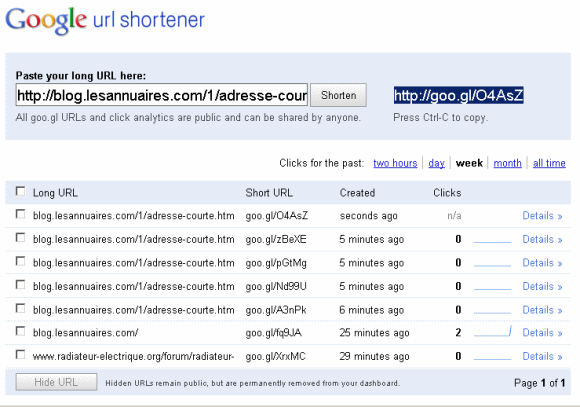Click the goo.gl/A3nPk short URL cell
Viewport: 580px width, 407px height.
pyautogui.click(x=276, y=310)
